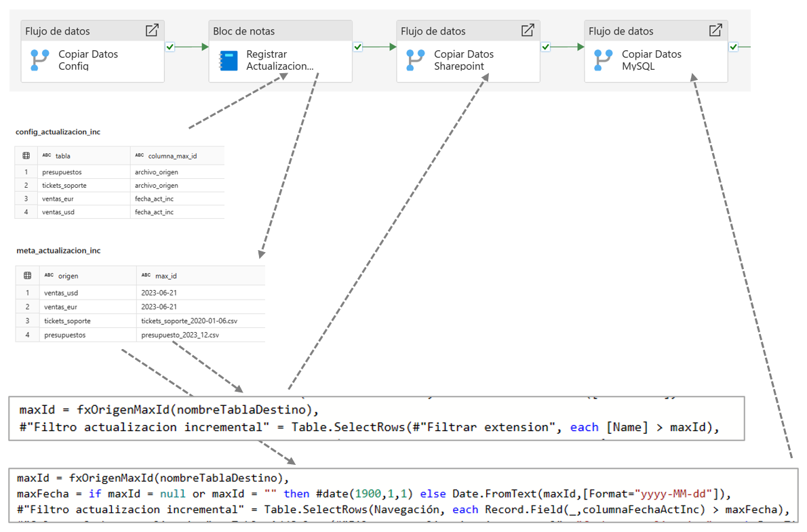The width and height of the screenshot is (807, 532).
Task: Click success checkmark after Copiar Datos Sharepoint
Action: tap(546, 47)
